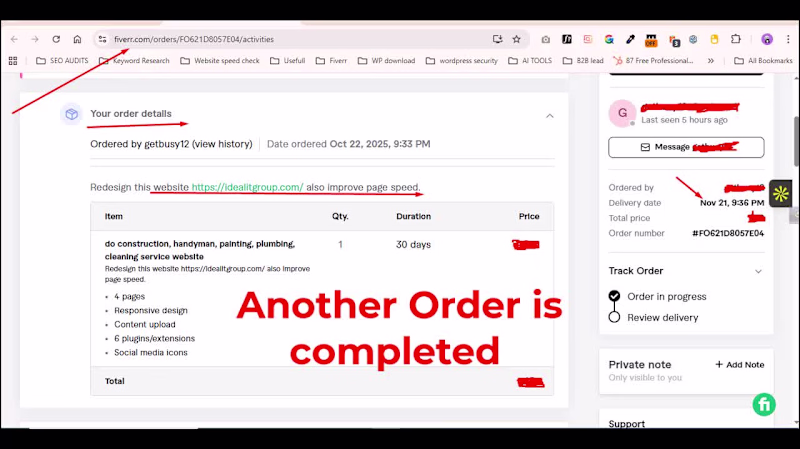Open the browser profile avatar

(767, 39)
